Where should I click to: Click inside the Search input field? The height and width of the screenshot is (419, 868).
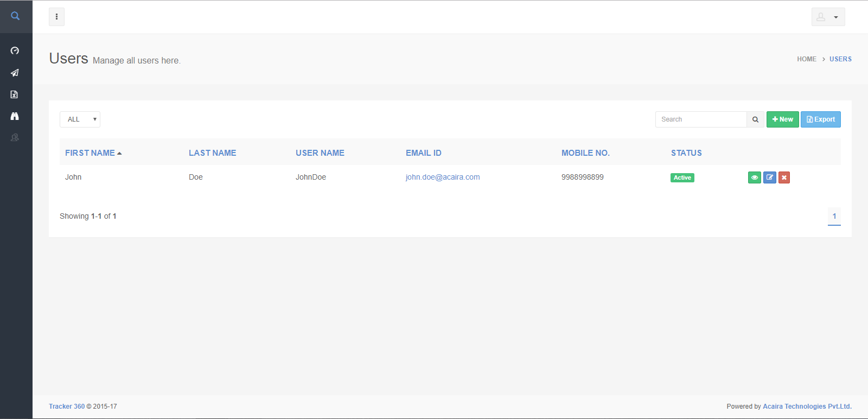[x=701, y=119]
